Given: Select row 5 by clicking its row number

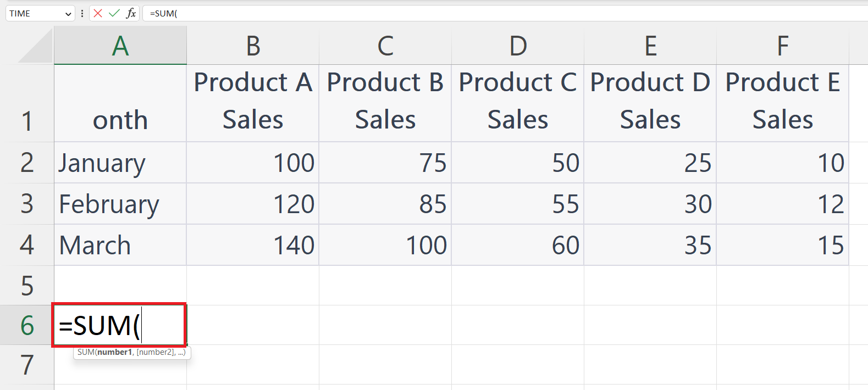Looking at the screenshot, I should pos(27,286).
